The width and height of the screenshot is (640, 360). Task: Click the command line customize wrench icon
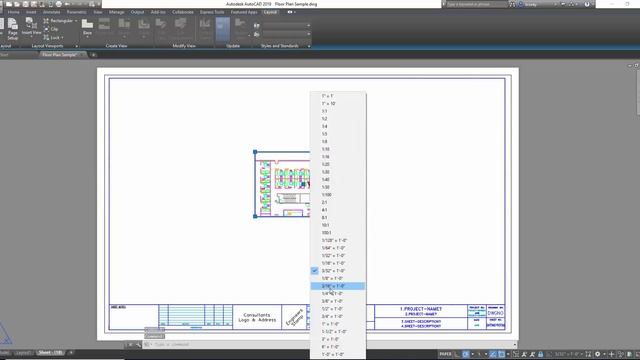point(138,345)
